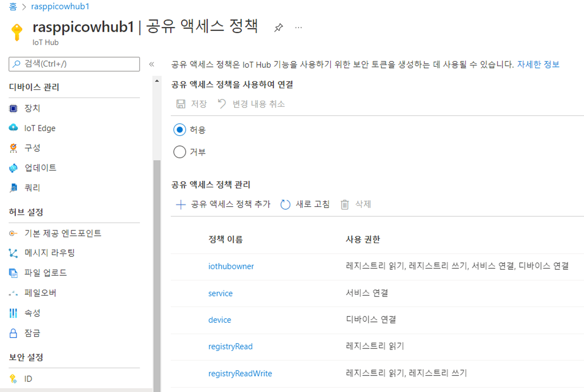Open the 파일 업로드 menu item
The image size is (584, 392).
[x=45, y=273]
